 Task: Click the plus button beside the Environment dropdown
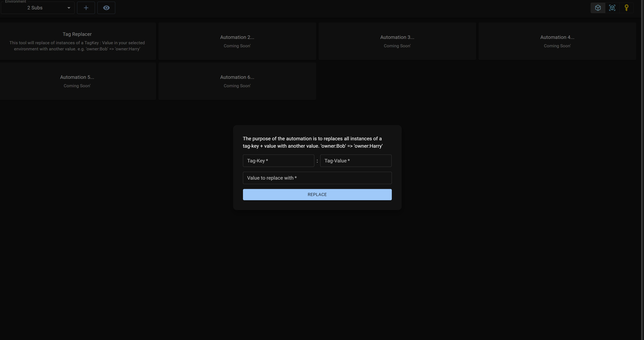click(86, 8)
